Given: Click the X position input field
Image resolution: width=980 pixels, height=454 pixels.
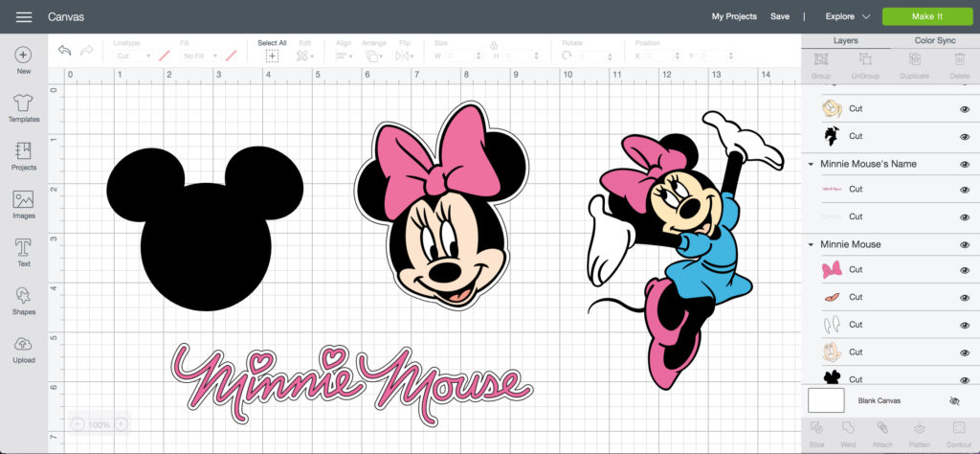Looking at the screenshot, I should [x=662, y=56].
